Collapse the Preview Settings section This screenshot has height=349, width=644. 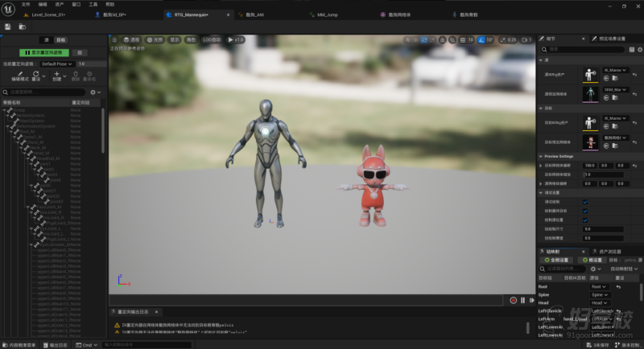click(540, 156)
